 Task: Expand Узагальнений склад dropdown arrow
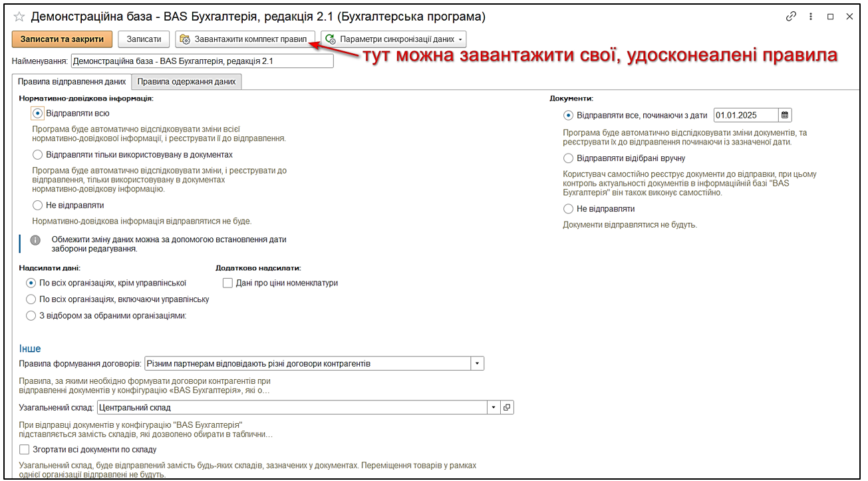(x=494, y=407)
